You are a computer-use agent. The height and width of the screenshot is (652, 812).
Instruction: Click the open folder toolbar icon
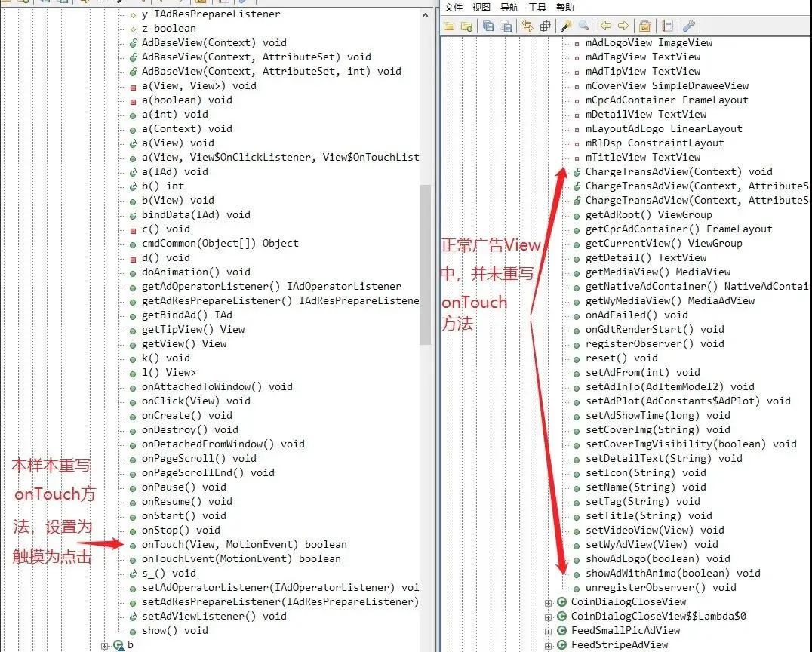pyautogui.click(x=449, y=26)
